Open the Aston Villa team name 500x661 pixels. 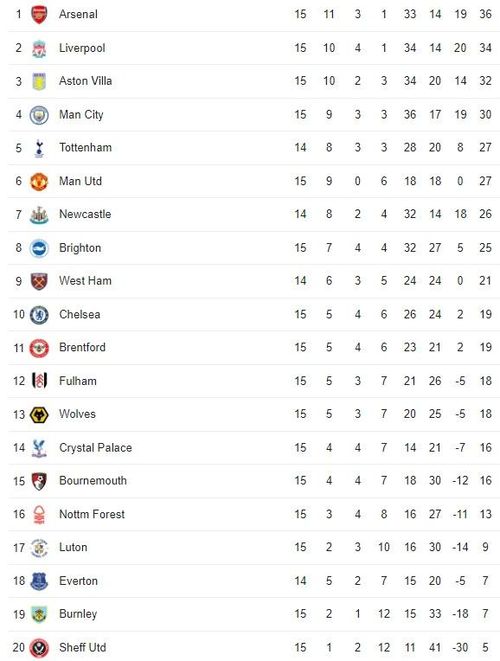(86, 81)
